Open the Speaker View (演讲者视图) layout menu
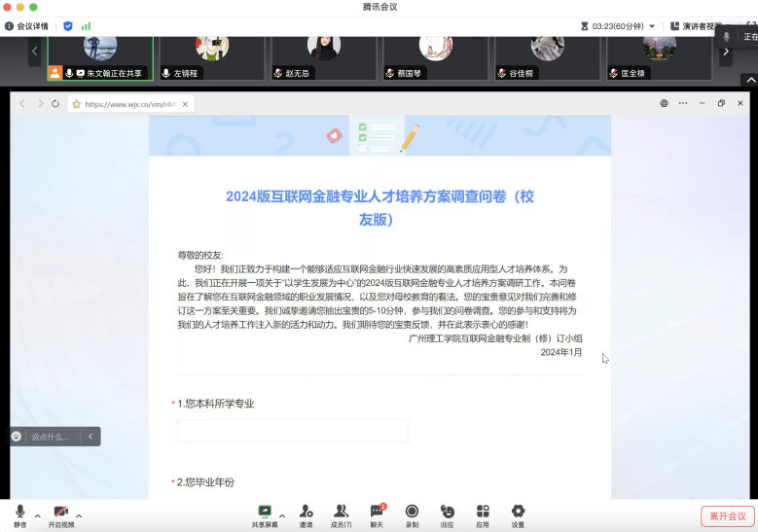The height and width of the screenshot is (532, 758). pyautogui.click(x=697, y=26)
